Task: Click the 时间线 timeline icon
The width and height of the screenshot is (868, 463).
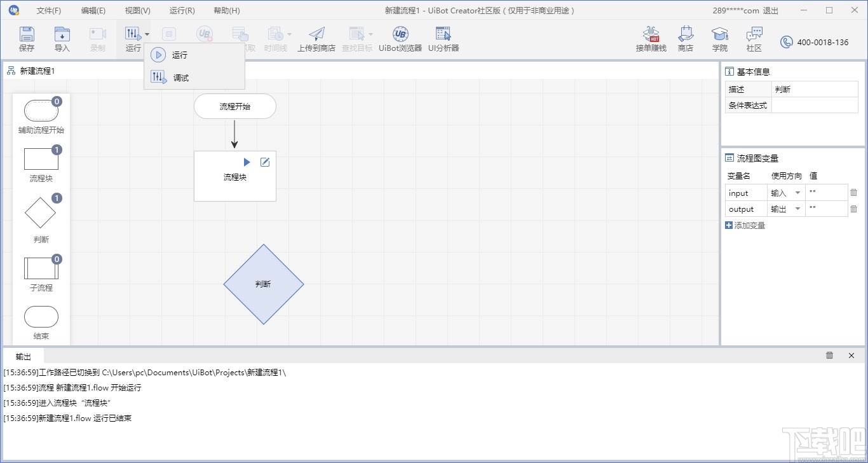Action: [275, 34]
